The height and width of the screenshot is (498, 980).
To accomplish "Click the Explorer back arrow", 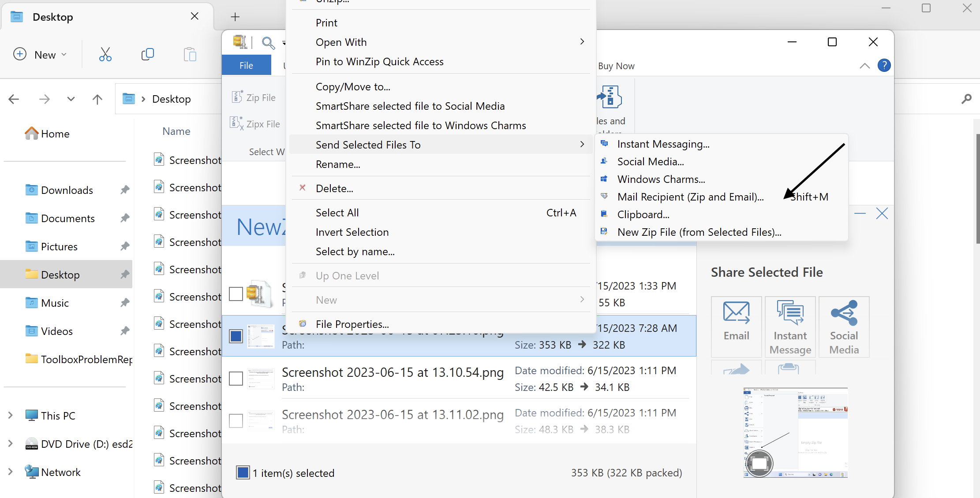I will pos(14,99).
